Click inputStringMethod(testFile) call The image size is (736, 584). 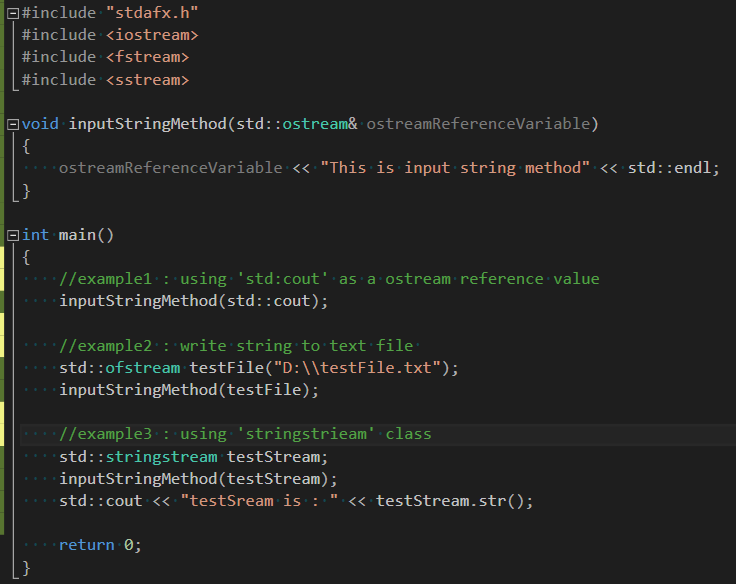pyautogui.click(x=189, y=390)
